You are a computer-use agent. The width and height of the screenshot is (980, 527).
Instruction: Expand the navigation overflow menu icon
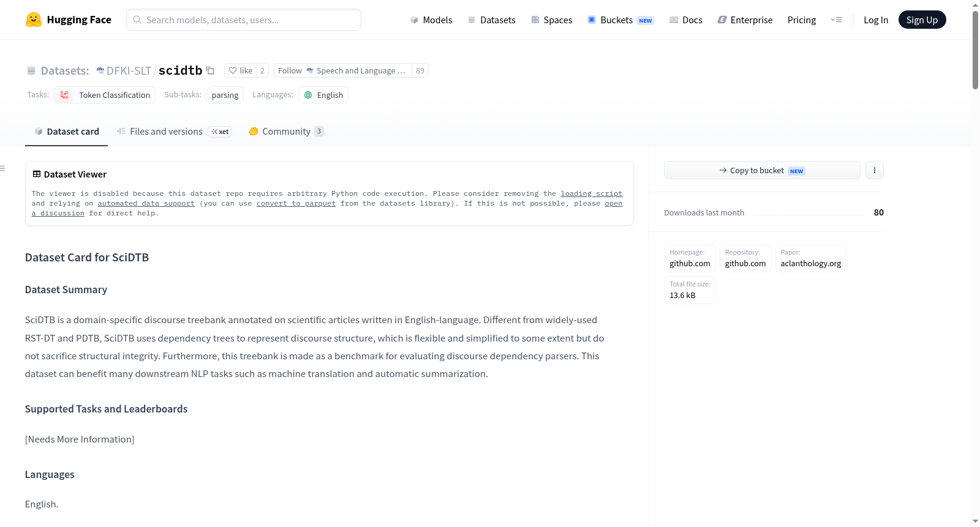coord(836,20)
